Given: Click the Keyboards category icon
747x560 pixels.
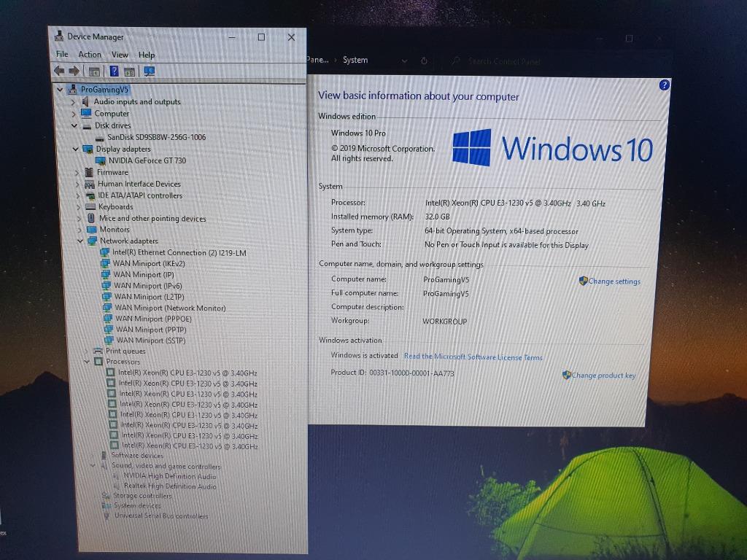Looking at the screenshot, I should 90,206.
